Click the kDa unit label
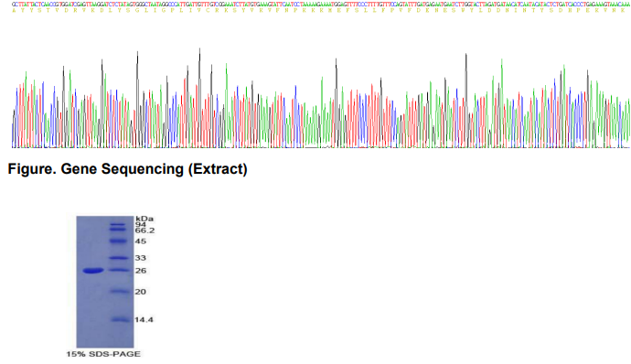This screenshot has height=364, width=631. (144, 219)
